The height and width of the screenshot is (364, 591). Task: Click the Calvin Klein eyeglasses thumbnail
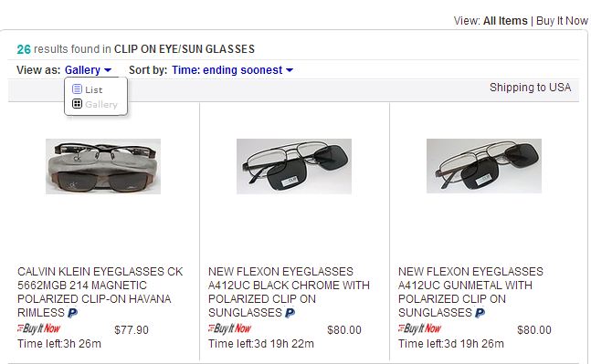coord(103,166)
